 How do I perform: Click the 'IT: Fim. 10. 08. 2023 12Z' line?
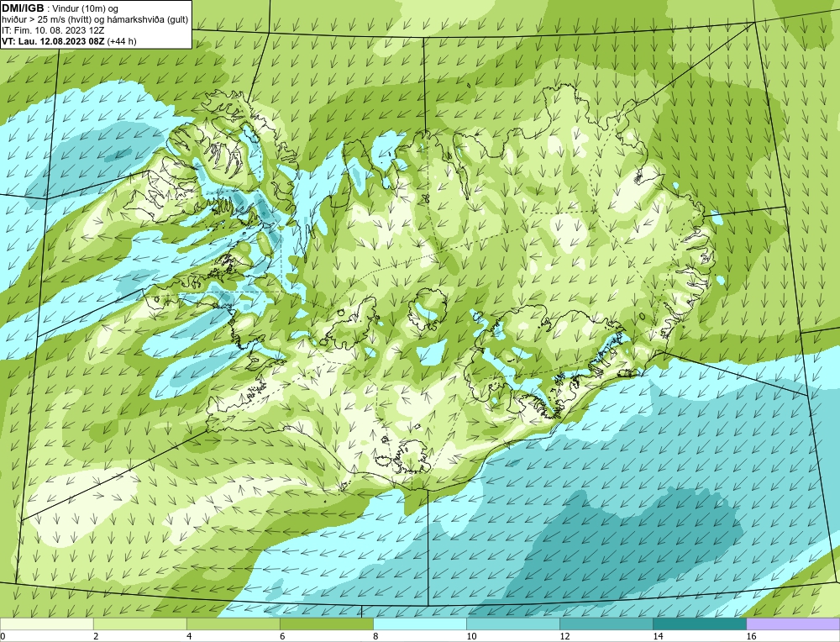click(51, 30)
